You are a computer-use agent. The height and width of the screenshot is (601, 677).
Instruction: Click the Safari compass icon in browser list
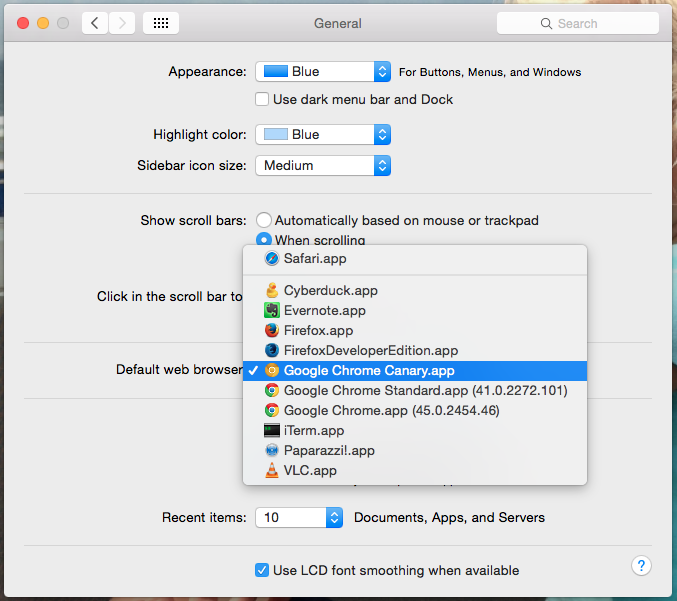click(272, 258)
